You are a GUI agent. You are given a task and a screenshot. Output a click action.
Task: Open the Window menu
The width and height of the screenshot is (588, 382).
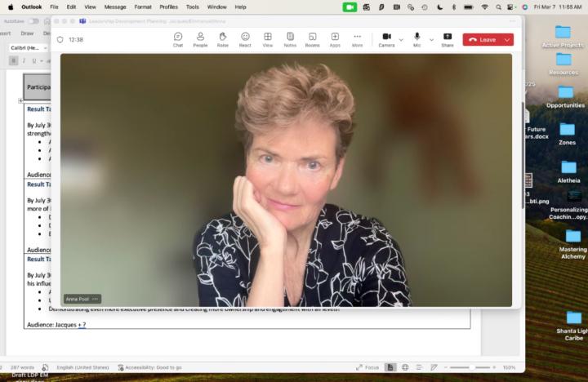pyautogui.click(x=216, y=7)
